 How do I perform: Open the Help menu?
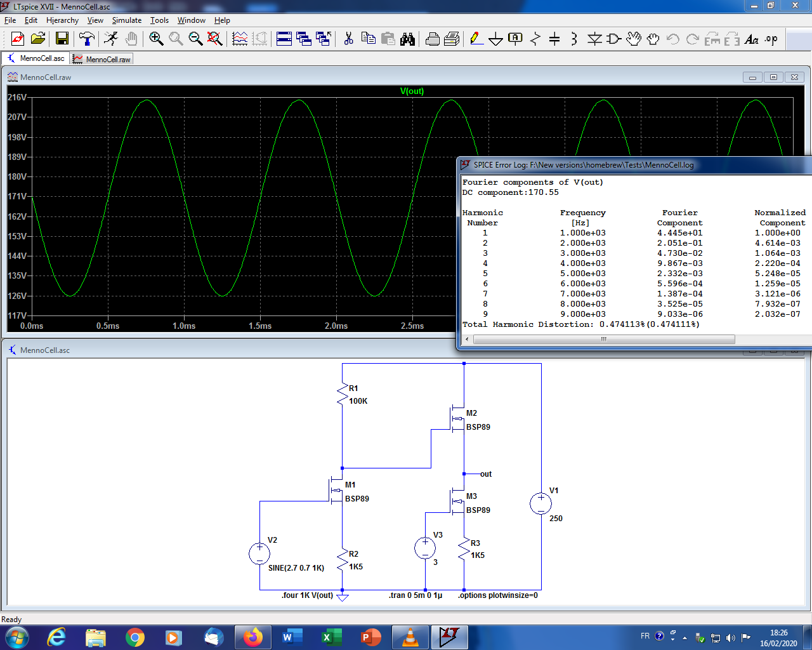(x=222, y=20)
